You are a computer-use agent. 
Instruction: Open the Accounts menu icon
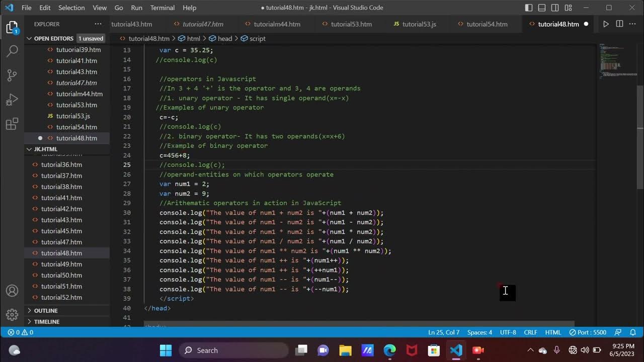pyautogui.click(x=12, y=291)
